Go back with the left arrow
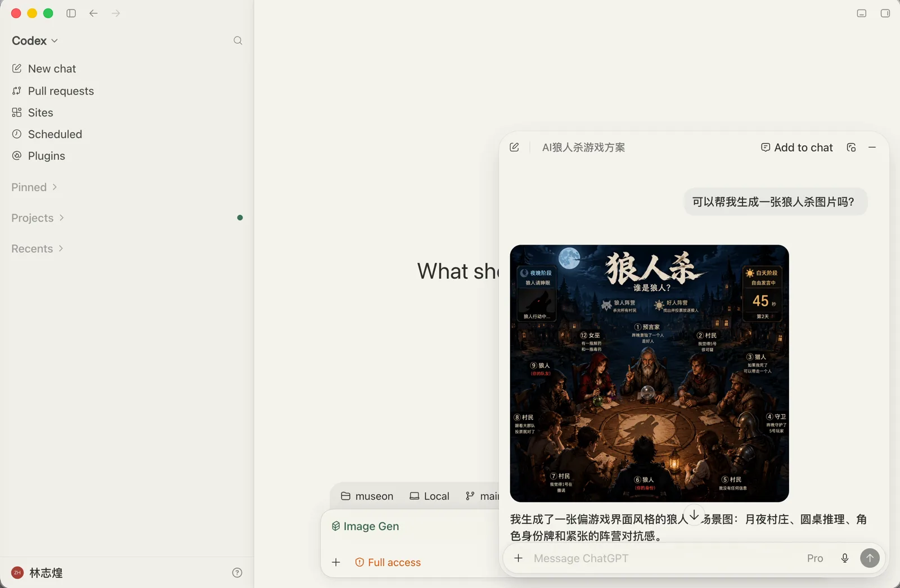Viewport: 900px width, 588px height. (93, 13)
